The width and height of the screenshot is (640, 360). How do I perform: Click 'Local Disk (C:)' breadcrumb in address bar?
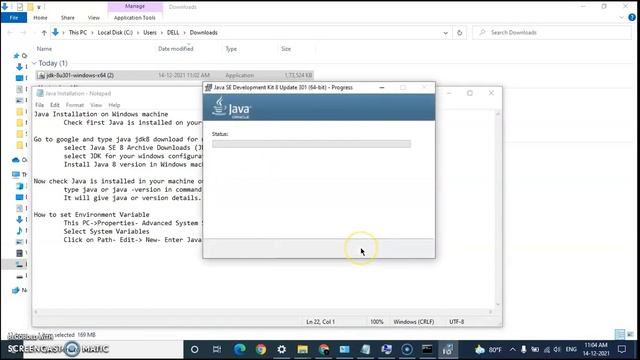115,32
